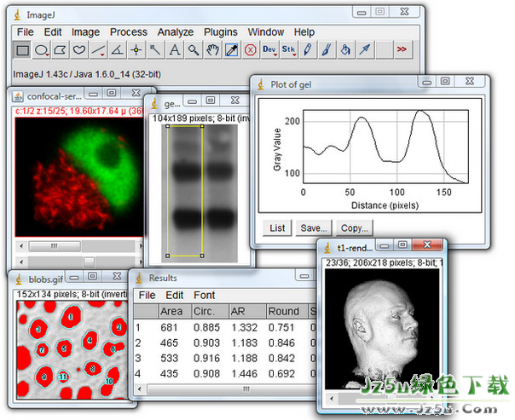Screen dimensions: 515x420
Task: Select the Point crosshair tool
Action: coord(136,50)
